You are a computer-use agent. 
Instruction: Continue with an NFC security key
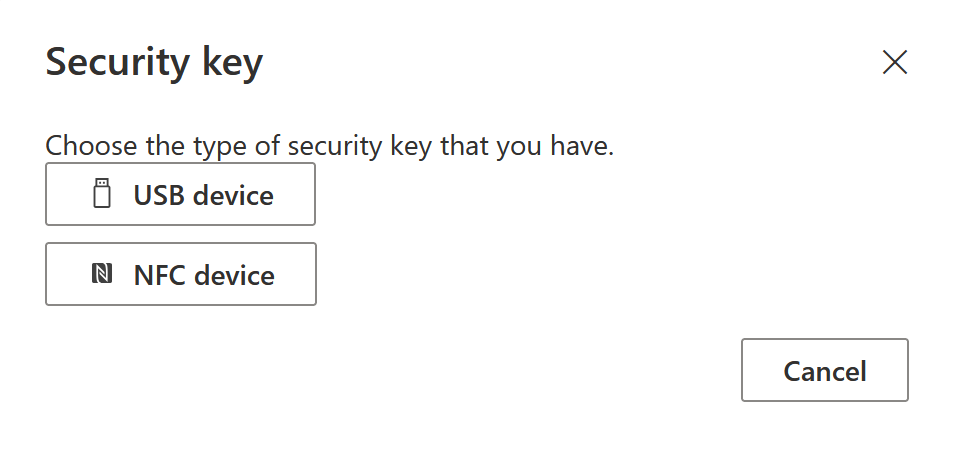point(180,274)
